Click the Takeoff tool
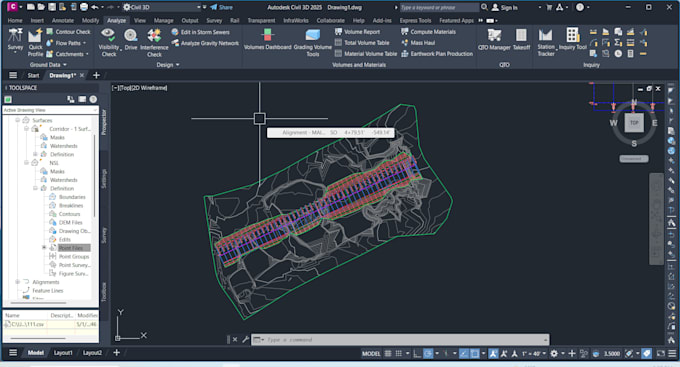680x367 pixels. tap(521, 39)
